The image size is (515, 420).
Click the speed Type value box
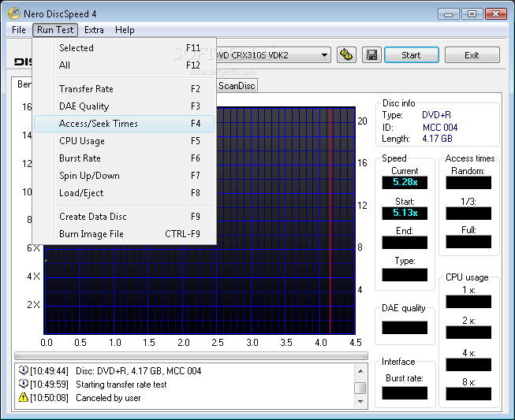pos(405,275)
